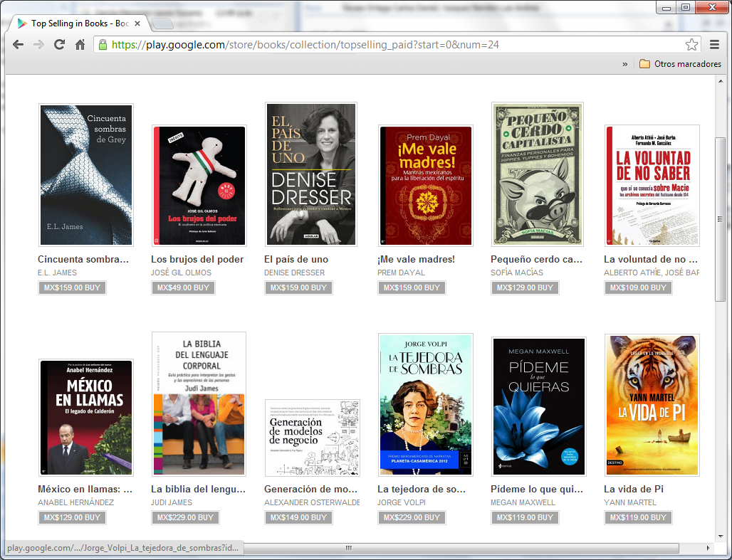The image size is (732, 560).
Task: Open the Pequeño cerdo ca... title link
Action: click(x=536, y=260)
